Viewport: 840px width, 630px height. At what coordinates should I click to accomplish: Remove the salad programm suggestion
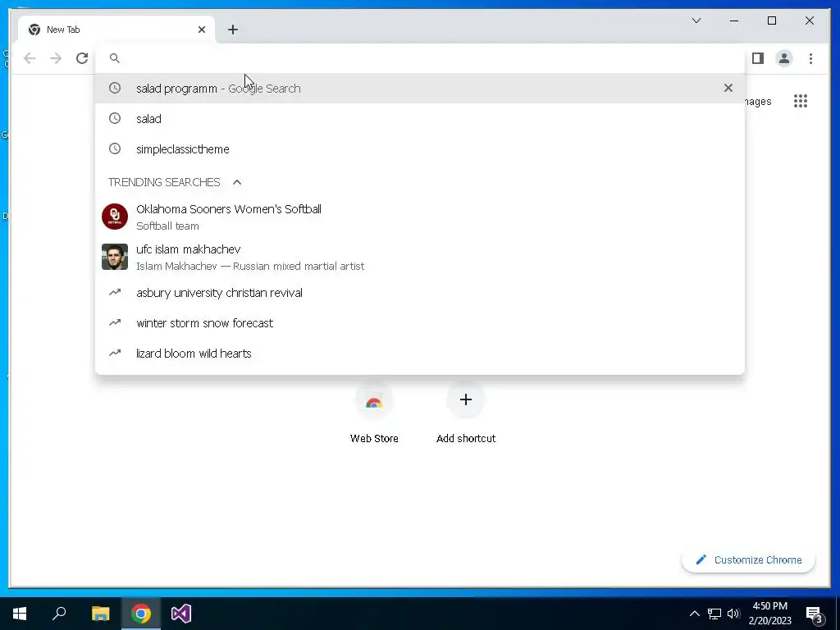coord(728,88)
